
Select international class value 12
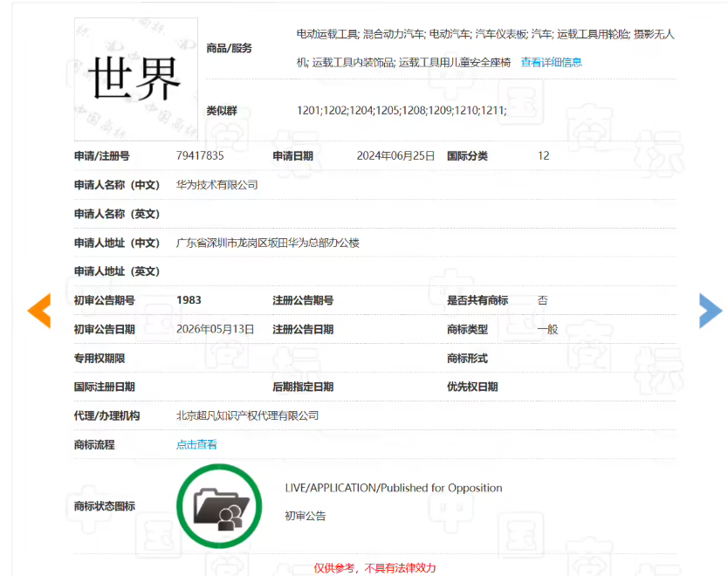pos(544,156)
